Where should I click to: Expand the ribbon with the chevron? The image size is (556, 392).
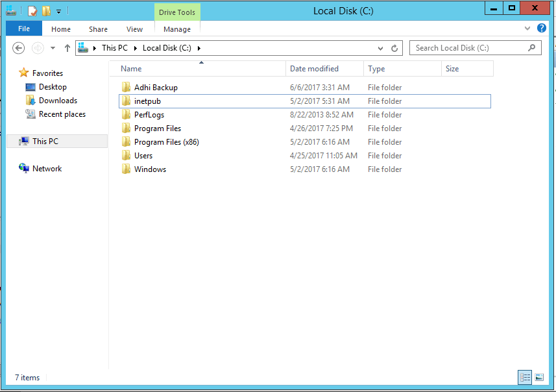527,29
